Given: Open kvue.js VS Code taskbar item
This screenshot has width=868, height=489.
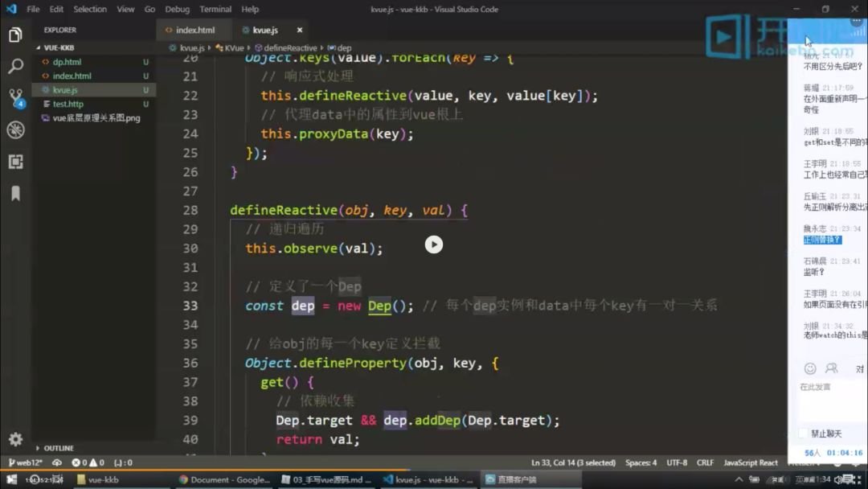Looking at the screenshot, I should pos(429,479).
